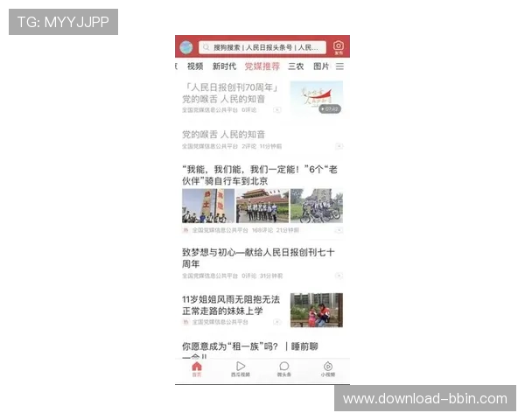Click the hot badge on 168评论 article
This screenshot has height=420, width=525.
[185, 230]
